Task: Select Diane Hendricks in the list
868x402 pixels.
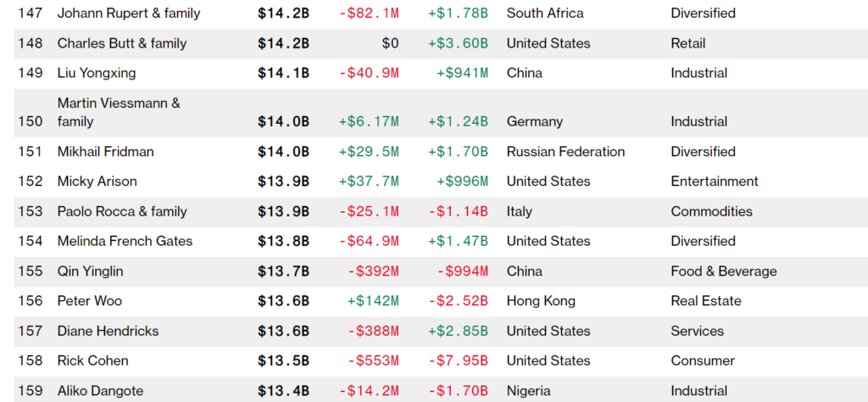Action: 108,331
